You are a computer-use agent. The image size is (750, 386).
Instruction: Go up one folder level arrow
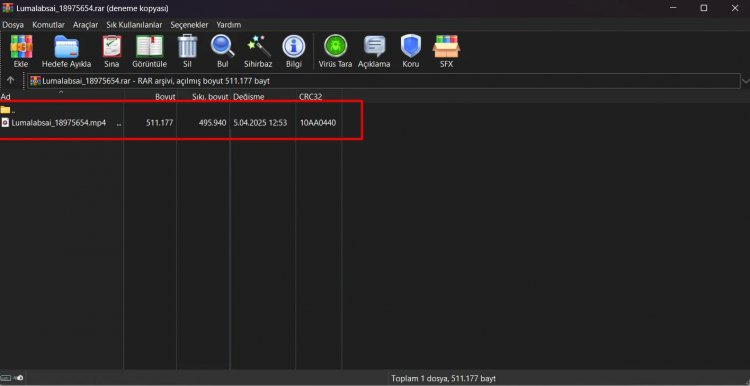click(x=11, y=81)
